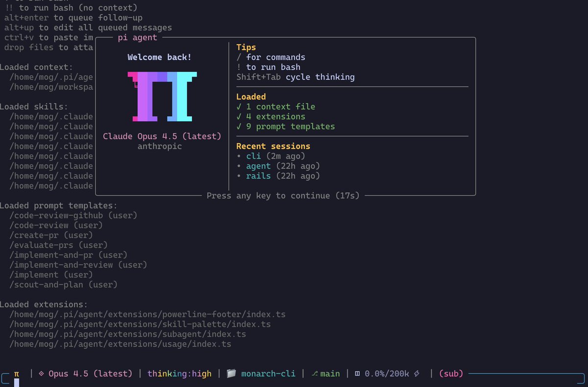Click the monarch-cli directory label
The height and width of the screenshot is (387, 588).
click(268, 374)
